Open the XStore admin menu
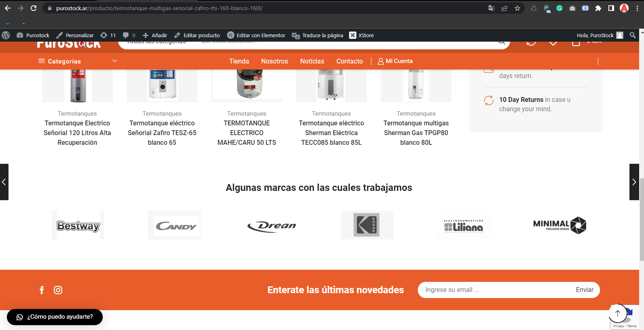644x330 pixels. point(362,35)
